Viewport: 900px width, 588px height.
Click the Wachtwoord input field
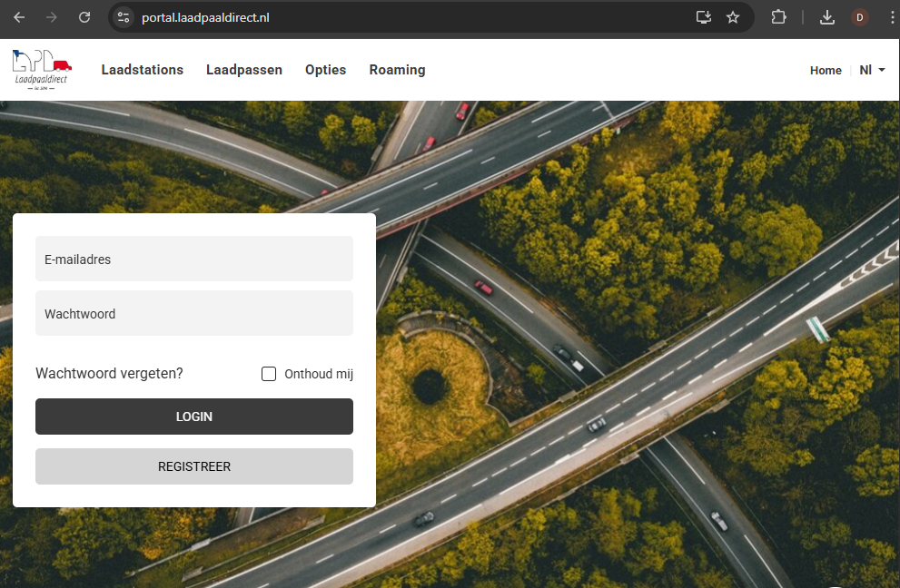(x=194, y=313)
